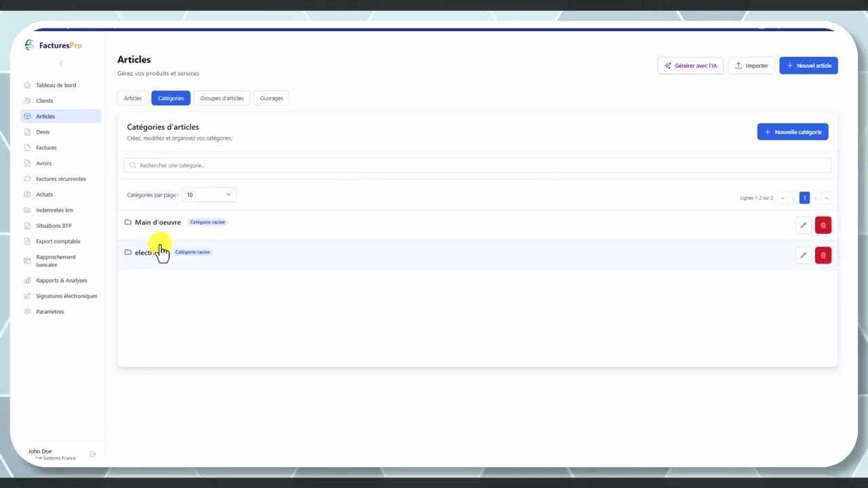Viewport: 868px width, 488px height.
Task: Focus the Rechercher une catégorie field
Action: [477, 165]
